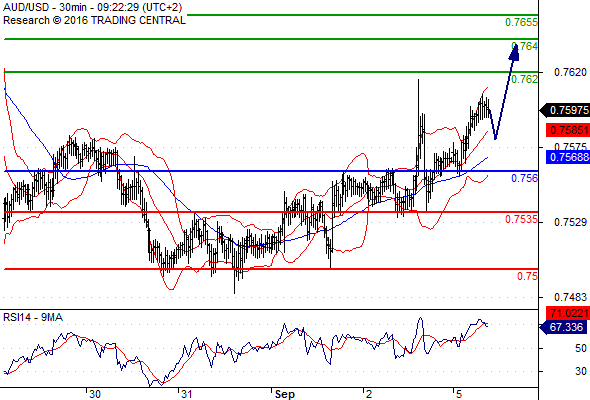
Task: Click the 0.7620 price axis label
Action: (570, 72)
